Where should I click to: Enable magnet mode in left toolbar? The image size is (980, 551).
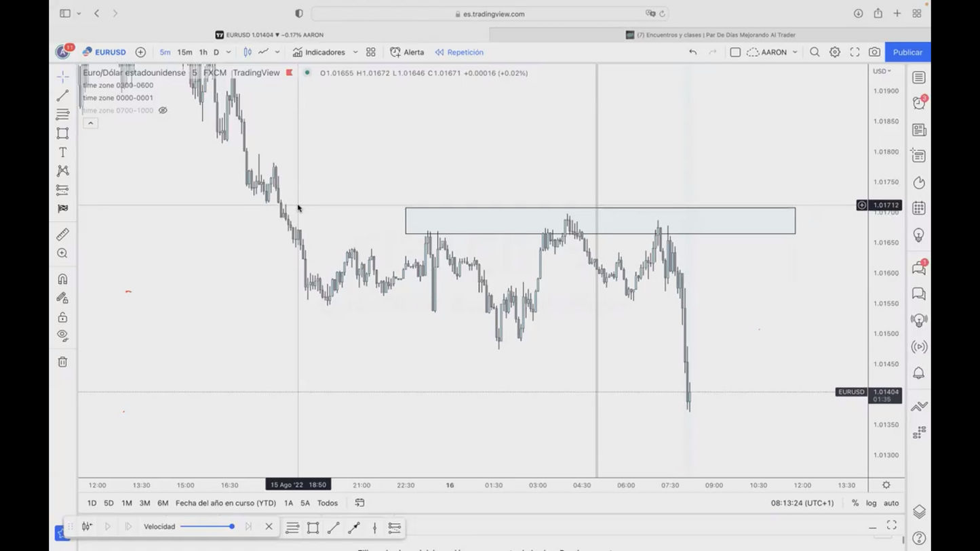pos(62,279)
